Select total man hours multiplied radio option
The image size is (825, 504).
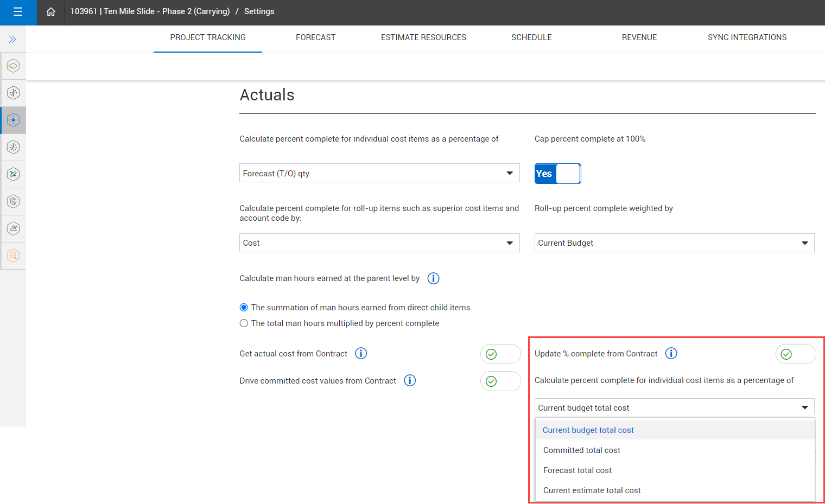click(244, 323)
